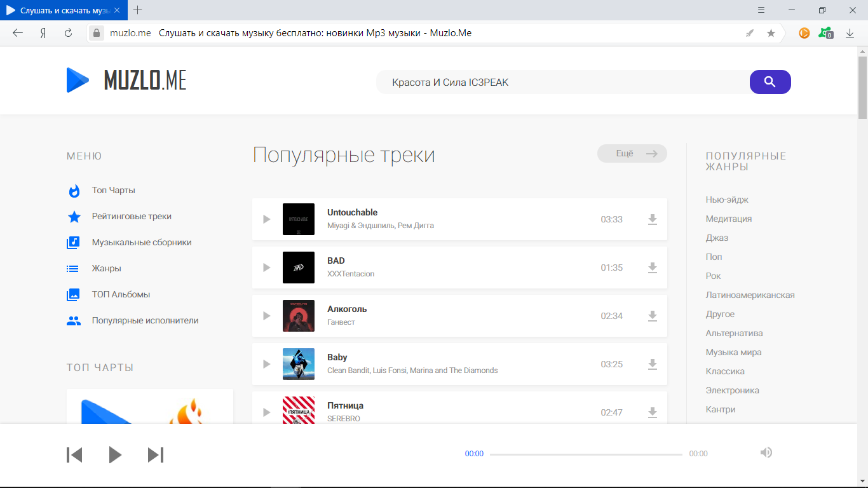
Task: Click the Музыкальные сборники music icon
Action: [x=74, y=243]
